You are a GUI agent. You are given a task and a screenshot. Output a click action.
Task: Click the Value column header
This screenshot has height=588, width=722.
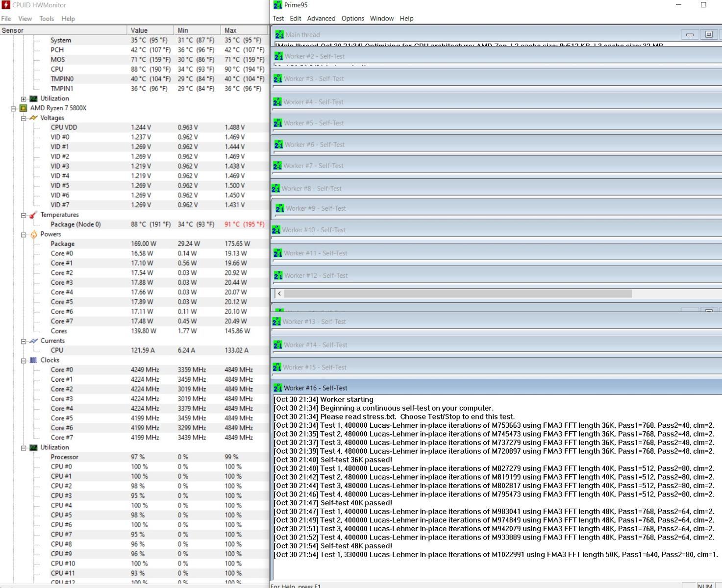[x=150, y=30]
